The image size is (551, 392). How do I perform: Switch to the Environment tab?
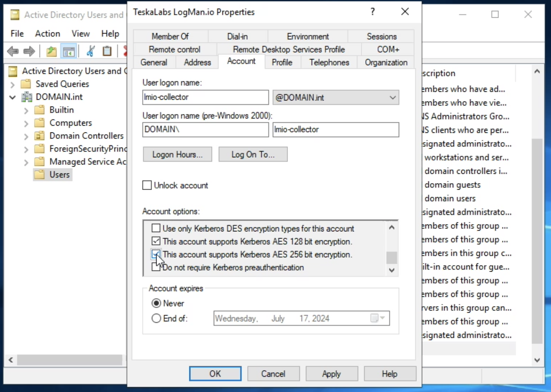(x=308, y=36)
